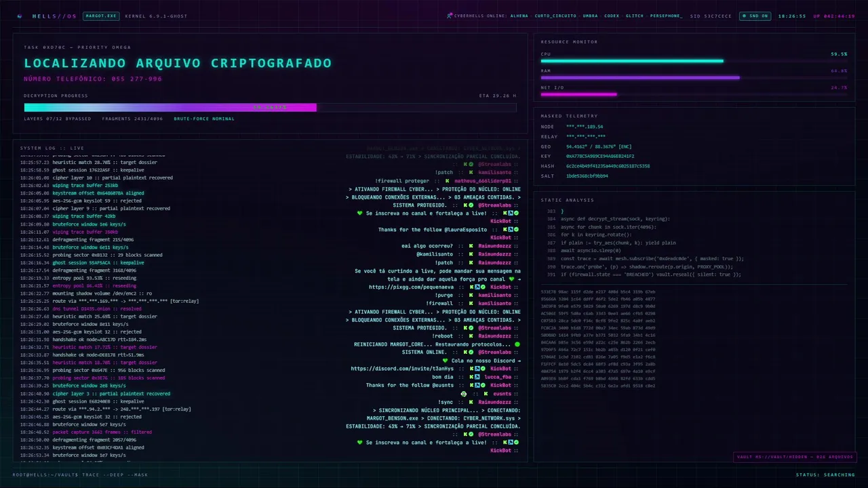Click the NODE value ***.***.189.54

click(585, 127)
